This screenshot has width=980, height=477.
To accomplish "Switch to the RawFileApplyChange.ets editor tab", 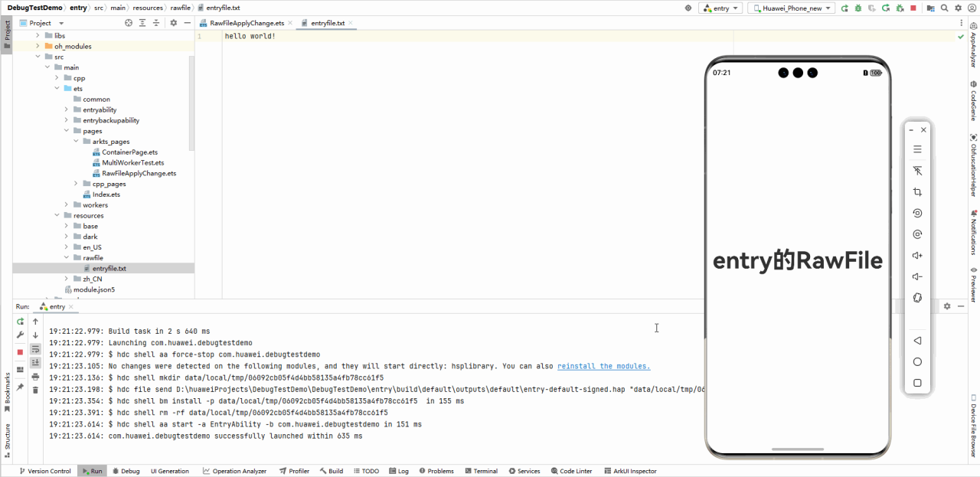I will click(x=247, y=23).
